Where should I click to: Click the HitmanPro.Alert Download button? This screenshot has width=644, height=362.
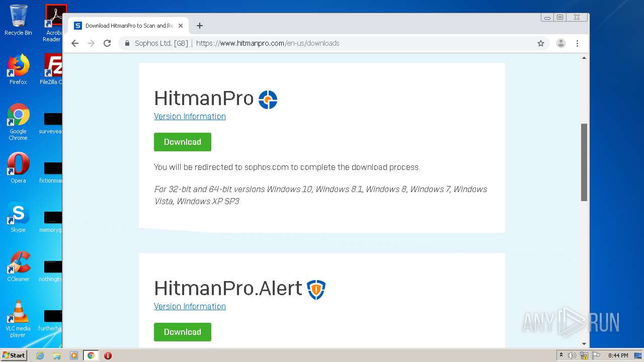tap(183, 332)
